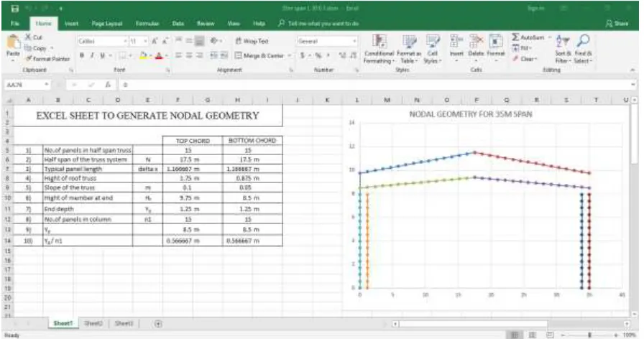The height and width of the screenshot is (339, 644).
Task: Switch to the Insert tab
Action: [x=71, y=24]
